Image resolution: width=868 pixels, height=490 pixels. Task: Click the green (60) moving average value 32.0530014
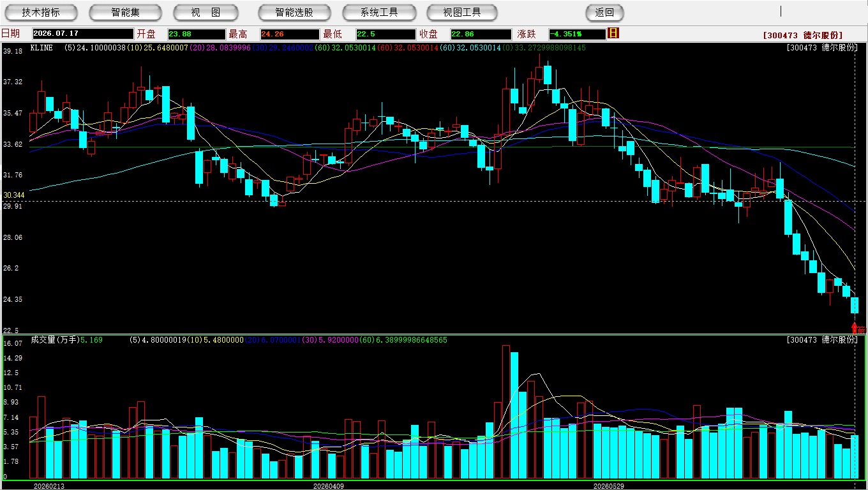pyautogui.click(x=346, y=48)
